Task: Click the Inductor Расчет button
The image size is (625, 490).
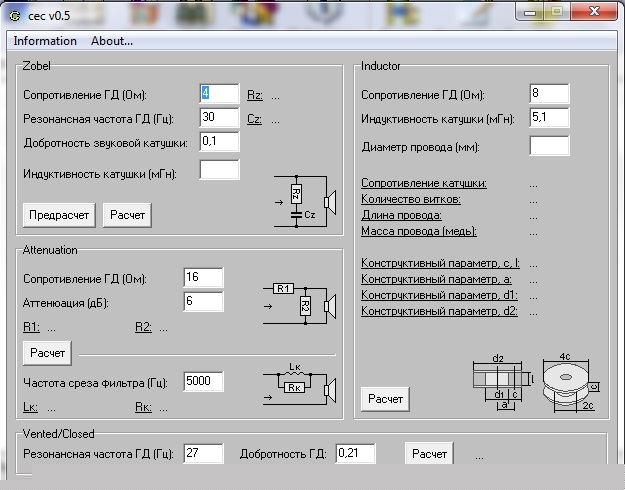Action: click(x=385, y=399)
